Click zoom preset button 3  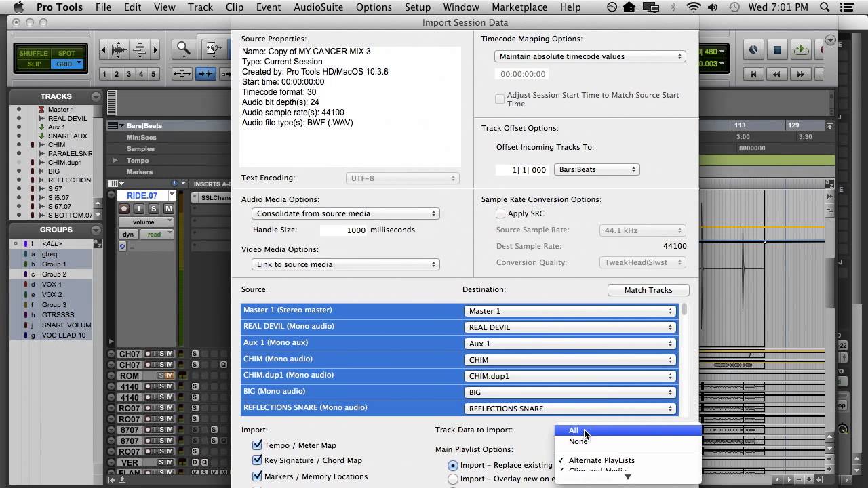click(x=129, y=74)
